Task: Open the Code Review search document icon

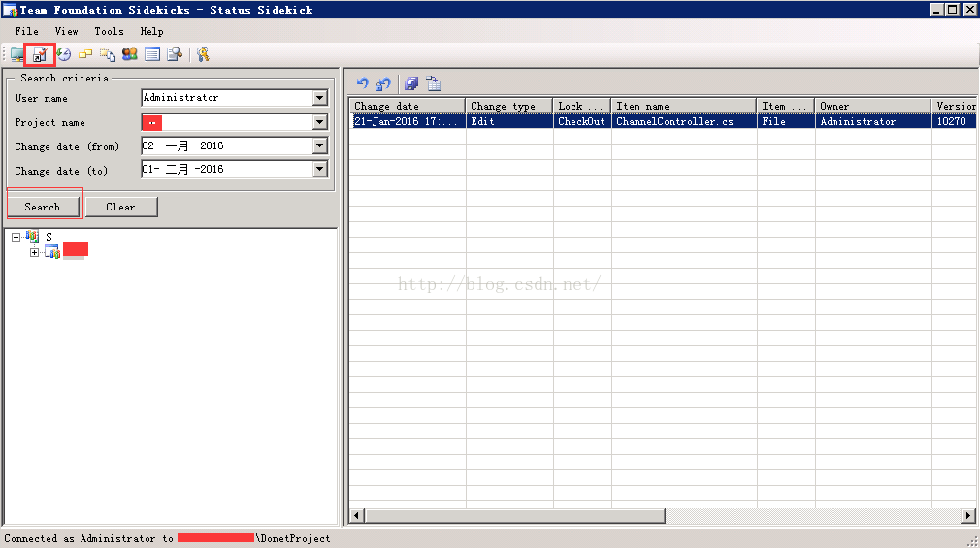Action: click(x=175, y=54)
